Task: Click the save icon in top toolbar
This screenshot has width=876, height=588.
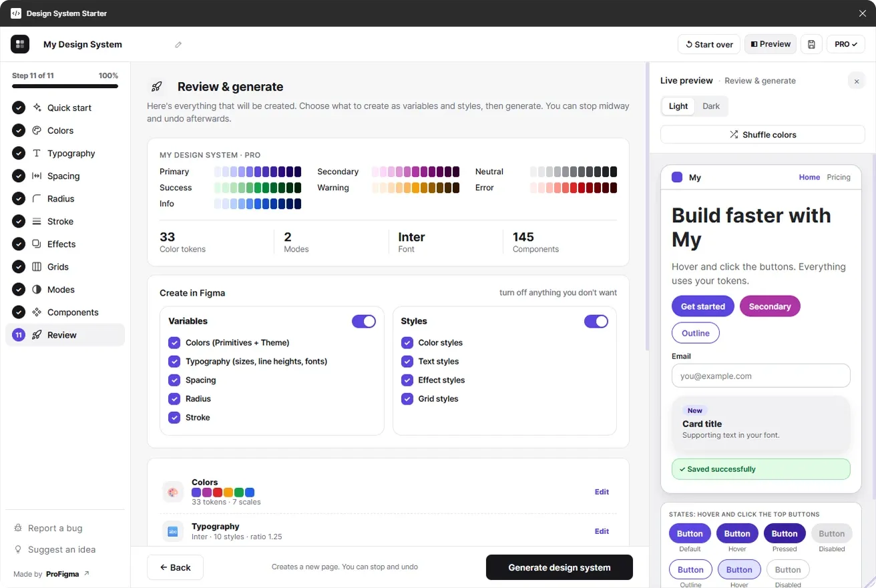Action: point(811,44)
